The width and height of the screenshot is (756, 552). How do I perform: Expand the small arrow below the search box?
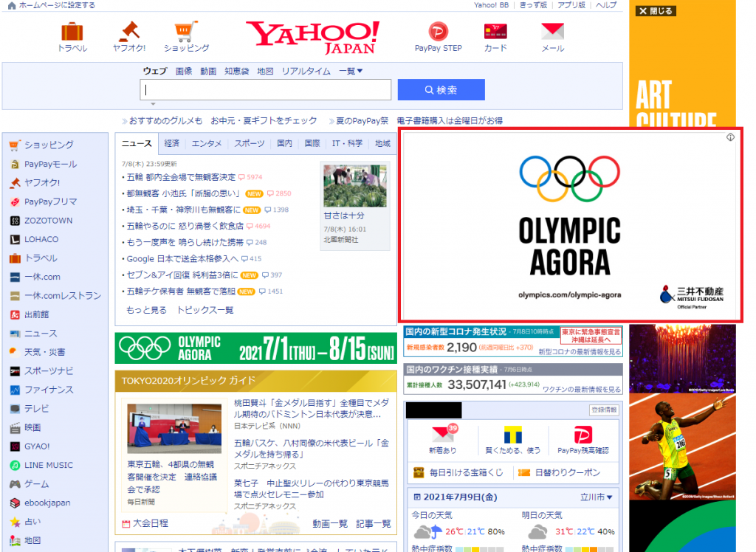(153, 103)
